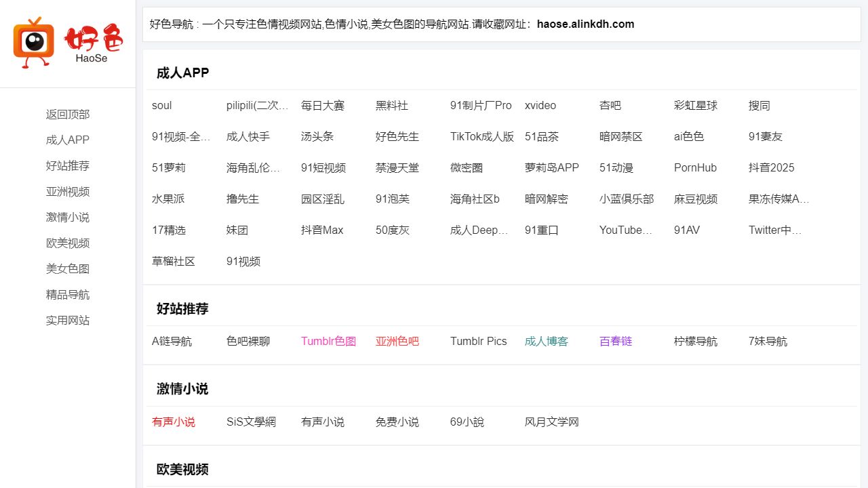868x488 pixels.
Task: Open the PornHub link
Action: point(695,168)
